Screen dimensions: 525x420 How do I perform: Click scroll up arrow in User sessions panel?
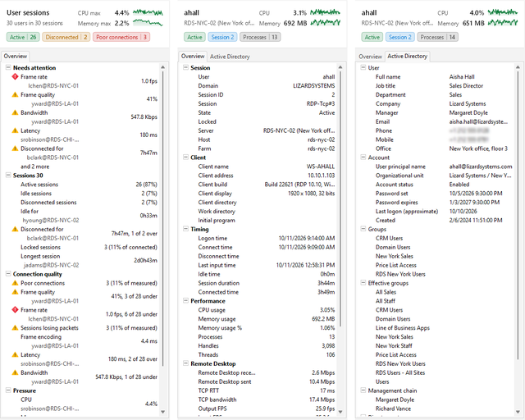163,67
